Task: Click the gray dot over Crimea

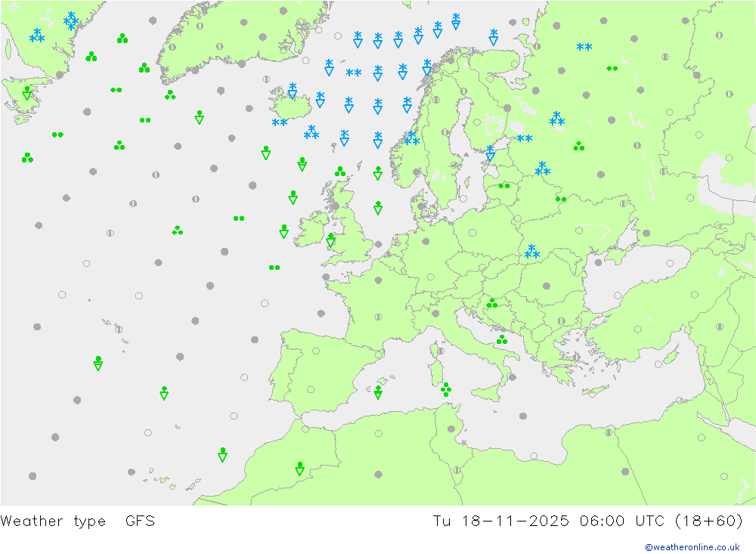Action: [x=598, y=263]
